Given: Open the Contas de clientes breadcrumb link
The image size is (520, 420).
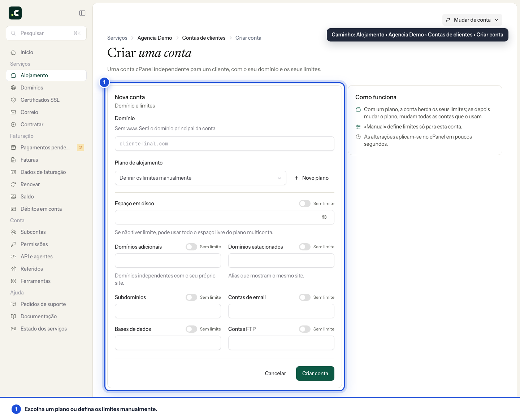Looking at the screenshot, I should (204, 38).
